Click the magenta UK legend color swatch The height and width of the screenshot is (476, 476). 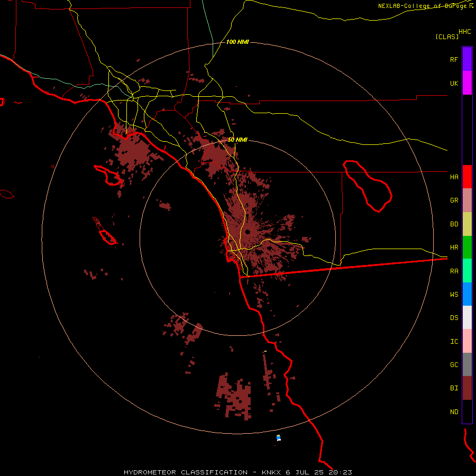467,83
